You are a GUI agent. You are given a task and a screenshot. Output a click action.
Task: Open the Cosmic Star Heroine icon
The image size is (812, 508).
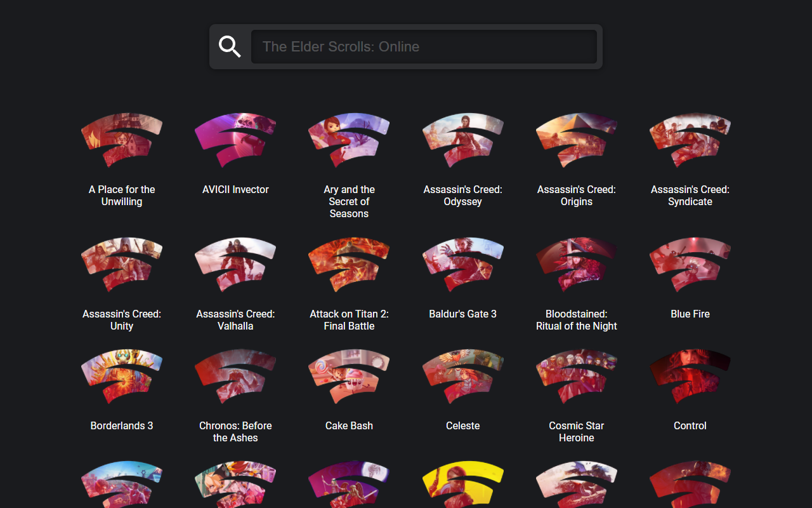(577, 377)
